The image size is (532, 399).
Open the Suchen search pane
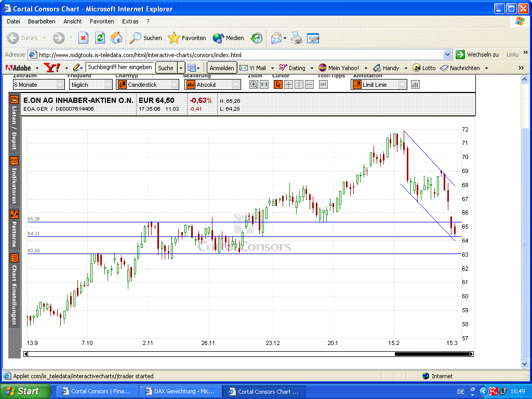[x=145, y=38]
